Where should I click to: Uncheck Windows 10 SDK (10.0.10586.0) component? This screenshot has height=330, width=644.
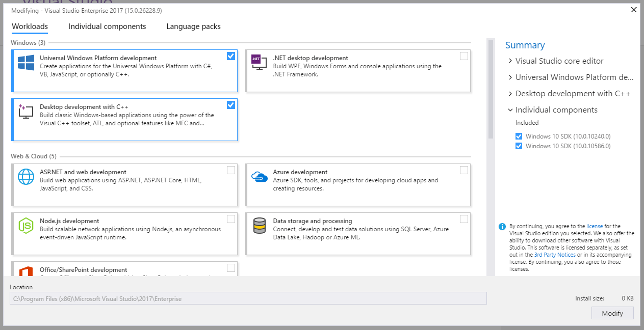click(519, 146)
